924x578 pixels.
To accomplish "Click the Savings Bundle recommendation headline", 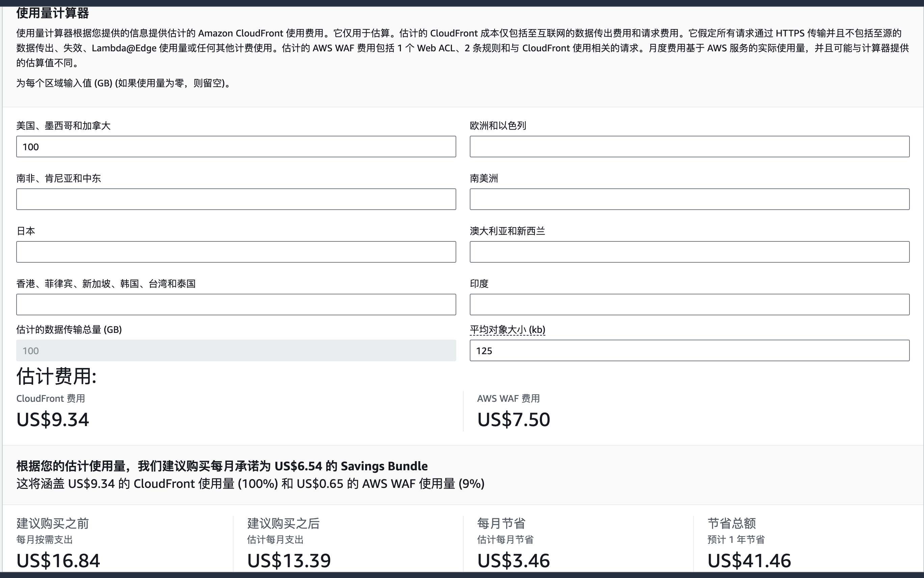I will (222, 466).
